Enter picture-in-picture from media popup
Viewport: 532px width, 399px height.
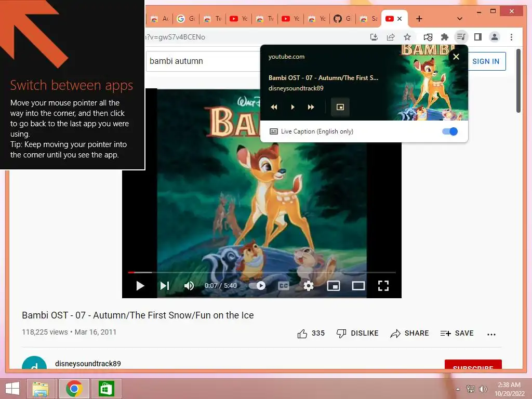point(340,107)
